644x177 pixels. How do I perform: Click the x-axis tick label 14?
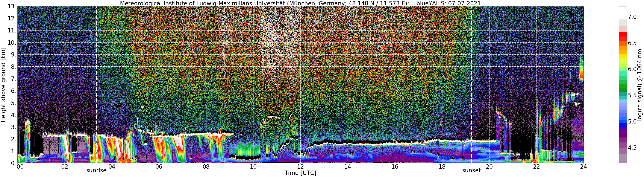tap(347, 167)
